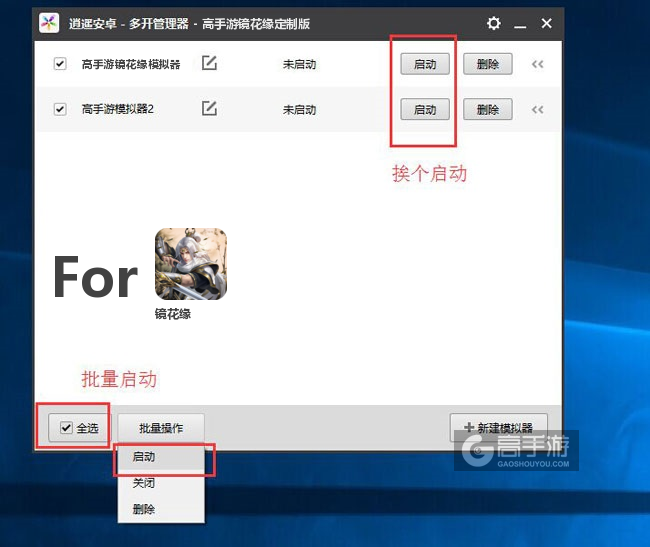Start the 高手游模拟器2 emulator
Viewport: 650px width, 547px height.
425,109
